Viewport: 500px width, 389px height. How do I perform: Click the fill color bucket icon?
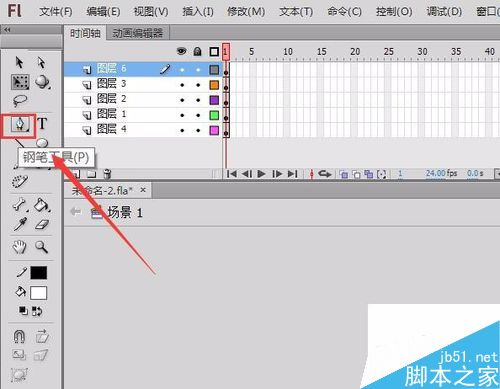21,292
